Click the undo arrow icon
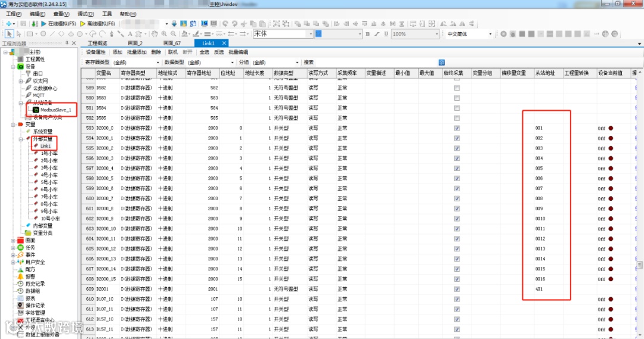 click(x=225, y=24)
